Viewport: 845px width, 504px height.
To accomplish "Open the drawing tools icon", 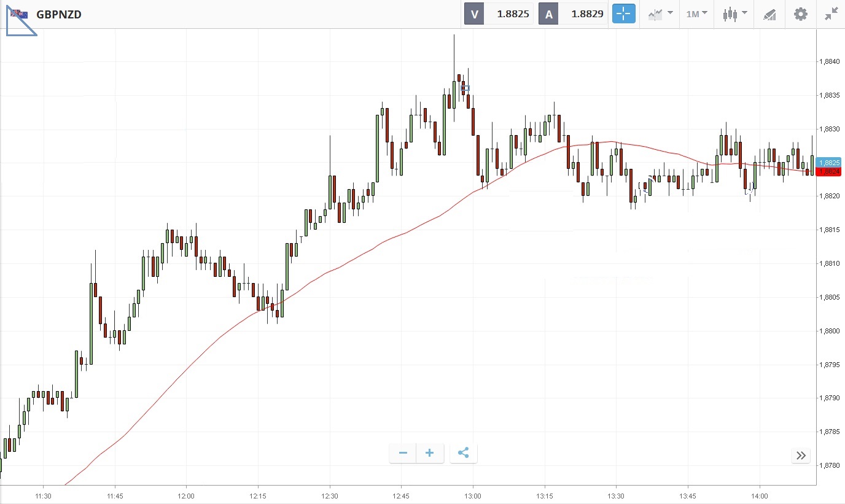I will click(769, 14).
